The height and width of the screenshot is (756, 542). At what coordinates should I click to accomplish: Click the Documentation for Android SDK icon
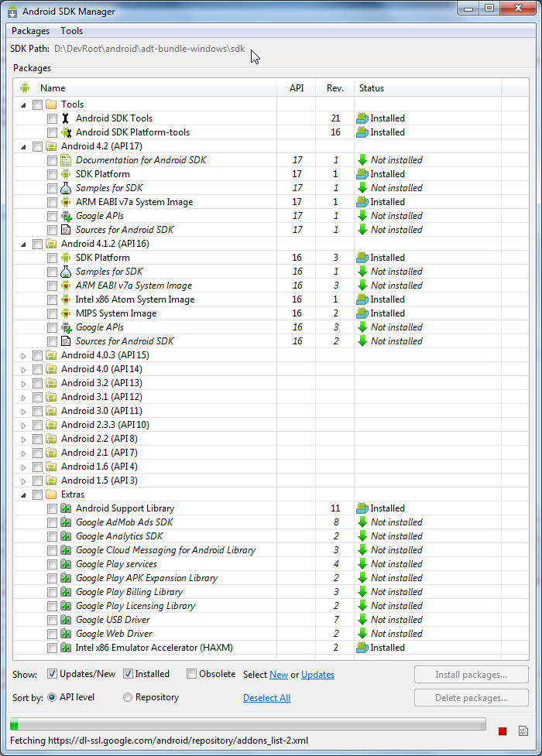tap(66, 160)
